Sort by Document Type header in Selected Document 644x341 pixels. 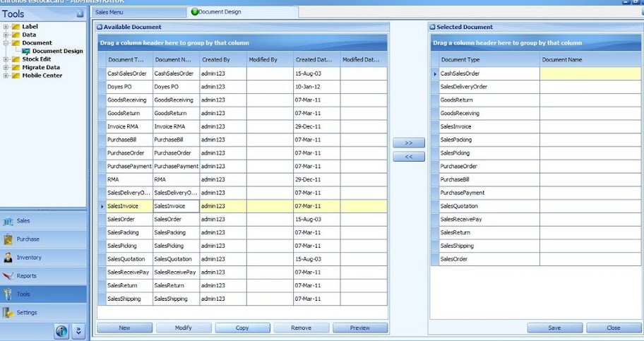(x=489, y=59)
